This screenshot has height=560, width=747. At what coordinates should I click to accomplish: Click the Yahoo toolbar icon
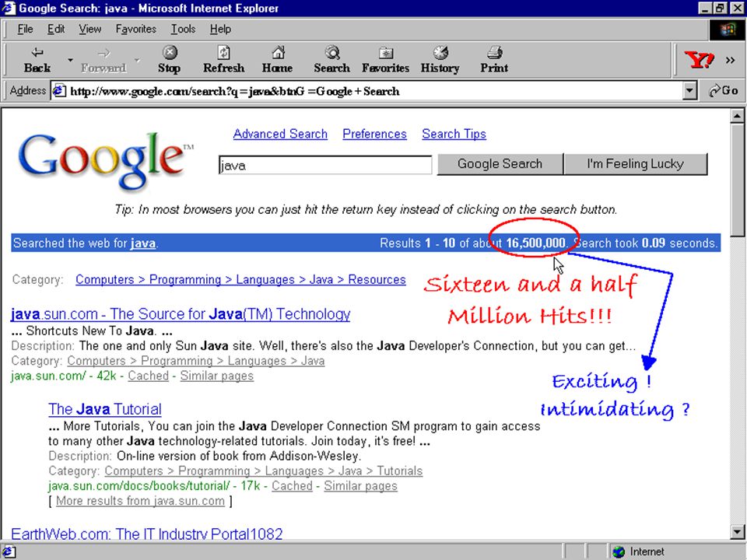point(699,60)
